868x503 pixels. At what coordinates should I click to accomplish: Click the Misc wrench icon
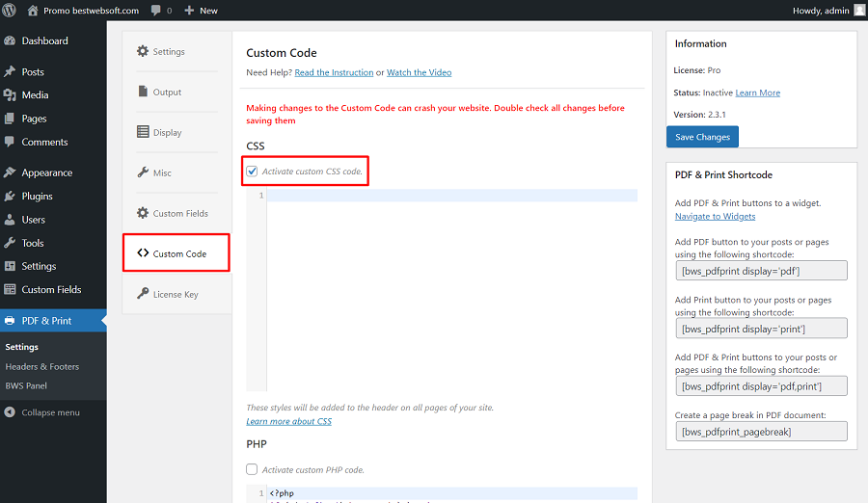coord(143,172)
